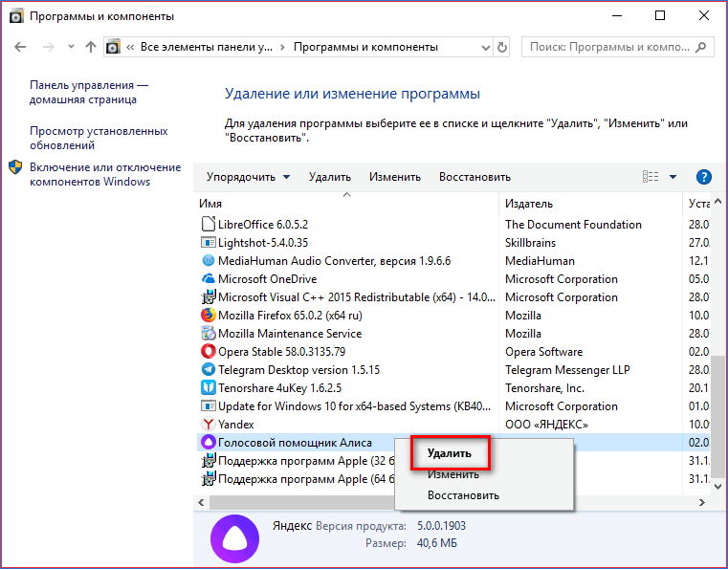Click the Mozilla Firefox 65.0.2 icon
Image resolution: width=728 pixels, height=569 pixels.
209,316
